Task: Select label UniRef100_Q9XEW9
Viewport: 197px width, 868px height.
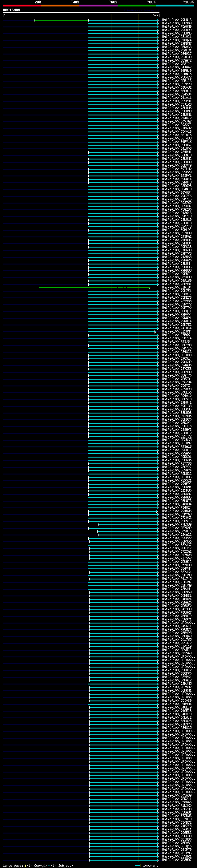Action: [177, 57]
